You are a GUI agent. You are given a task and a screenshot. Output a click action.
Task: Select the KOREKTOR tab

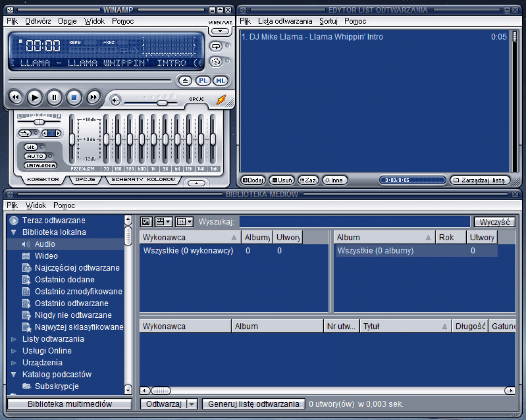43,180
